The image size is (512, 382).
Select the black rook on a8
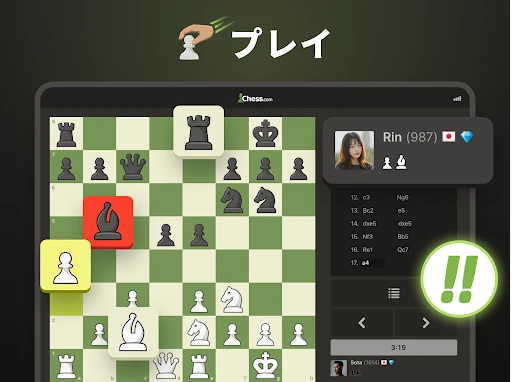coord(66,134)
